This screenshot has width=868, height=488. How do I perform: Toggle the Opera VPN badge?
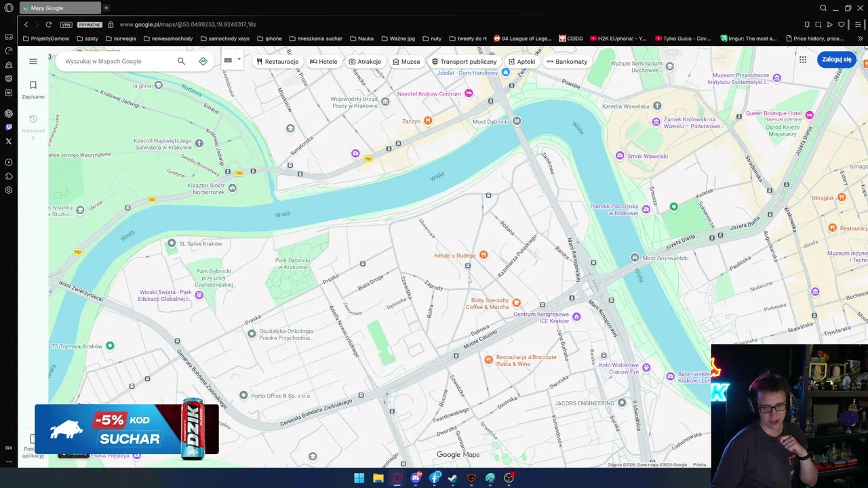point(66,24)
